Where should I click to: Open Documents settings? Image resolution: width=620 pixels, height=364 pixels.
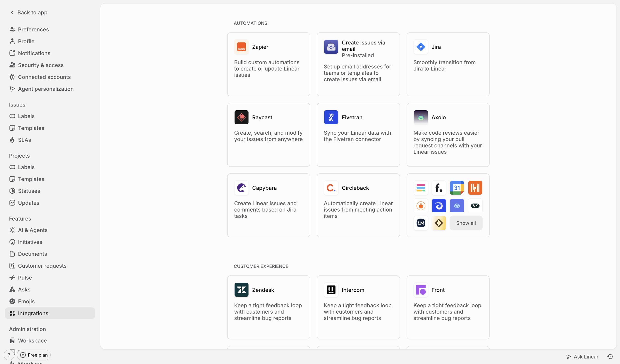(50, 254)
